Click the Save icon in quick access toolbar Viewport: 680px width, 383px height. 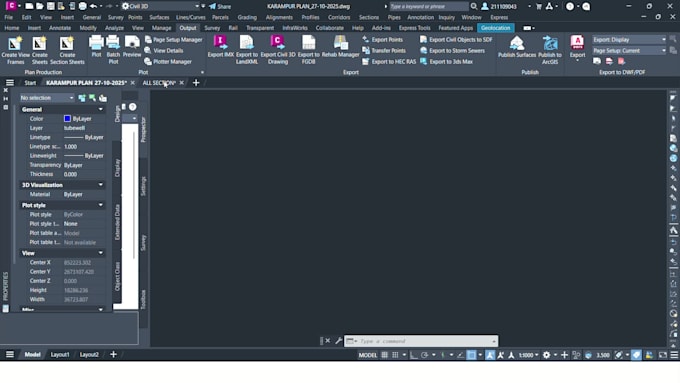point(51,6)
